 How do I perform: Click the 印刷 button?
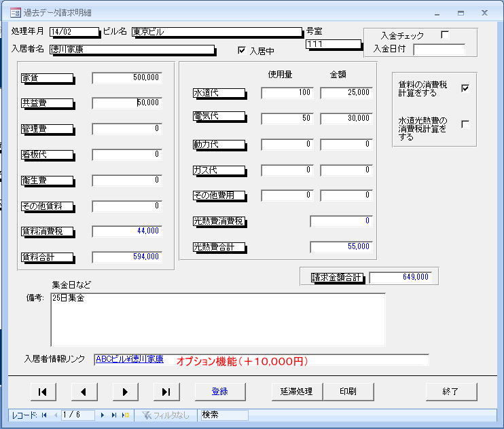coord(348,392)
